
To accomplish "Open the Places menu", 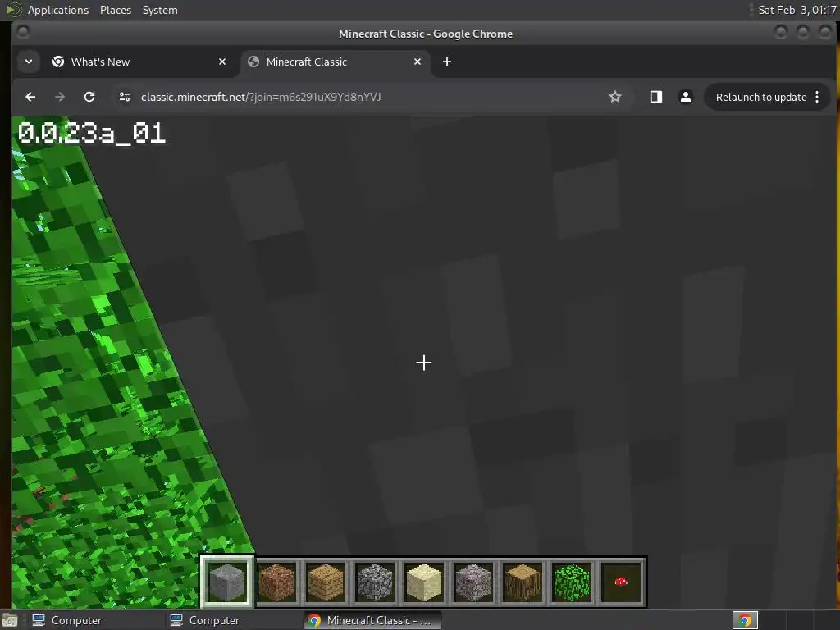I will coord(115,10).
